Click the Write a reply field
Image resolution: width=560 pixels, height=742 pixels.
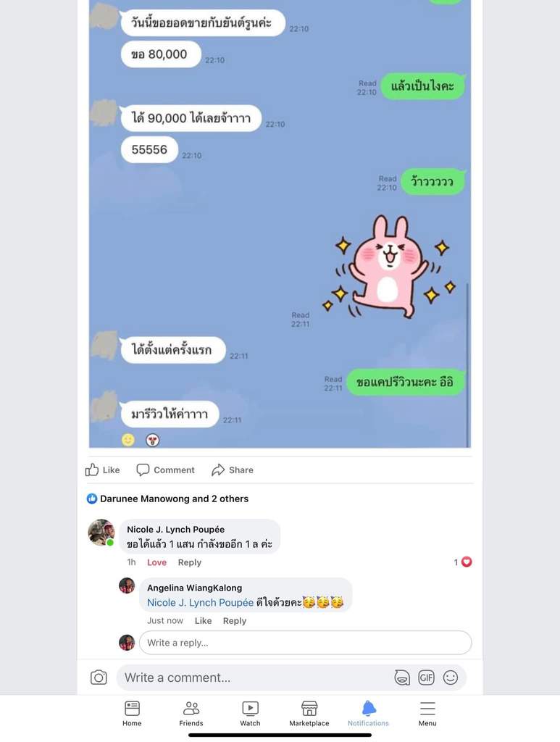tap(306, 643)
